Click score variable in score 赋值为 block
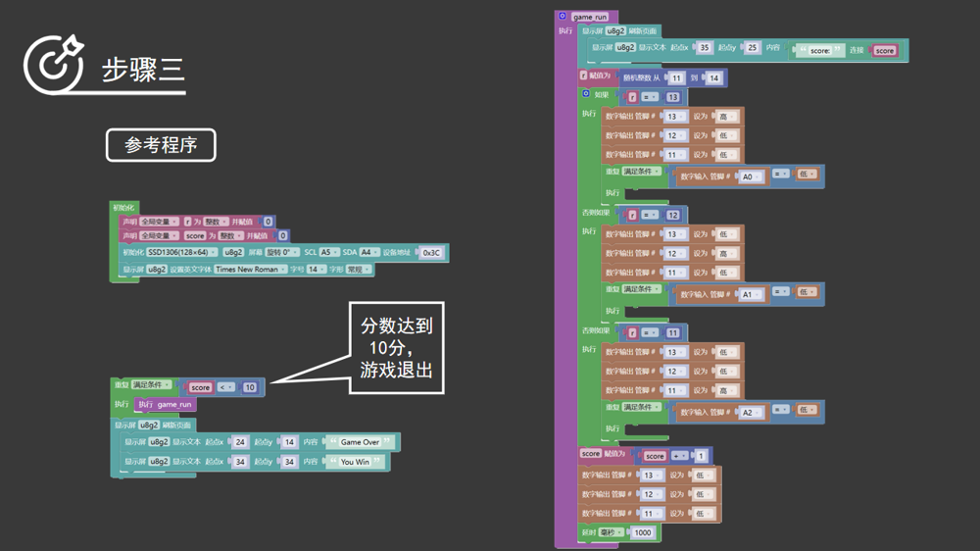Screen dimensions: 980x551 (x=590, y=453)
